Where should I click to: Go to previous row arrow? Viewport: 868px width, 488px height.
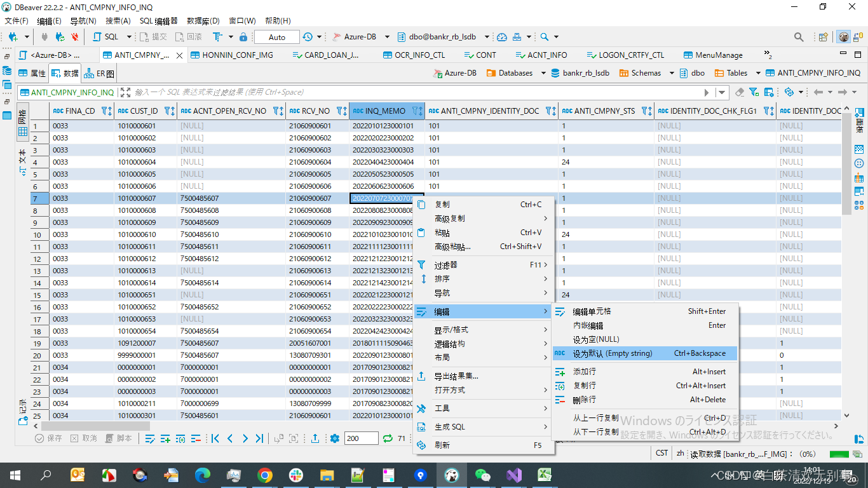click(x=230, y=438)
